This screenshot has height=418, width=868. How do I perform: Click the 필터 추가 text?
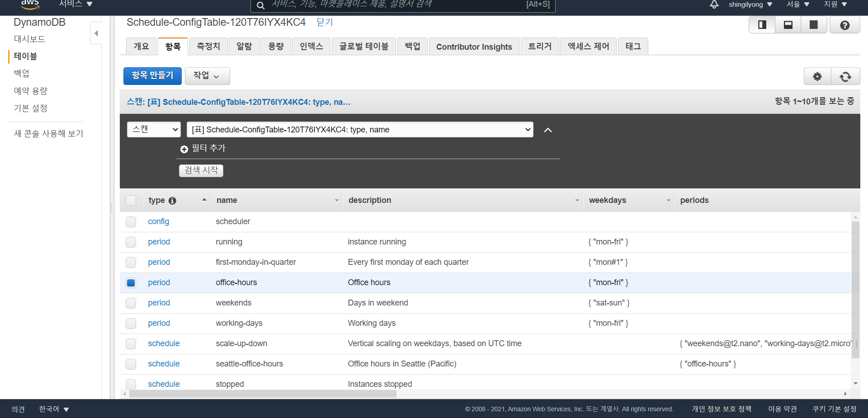coord(208,148)
